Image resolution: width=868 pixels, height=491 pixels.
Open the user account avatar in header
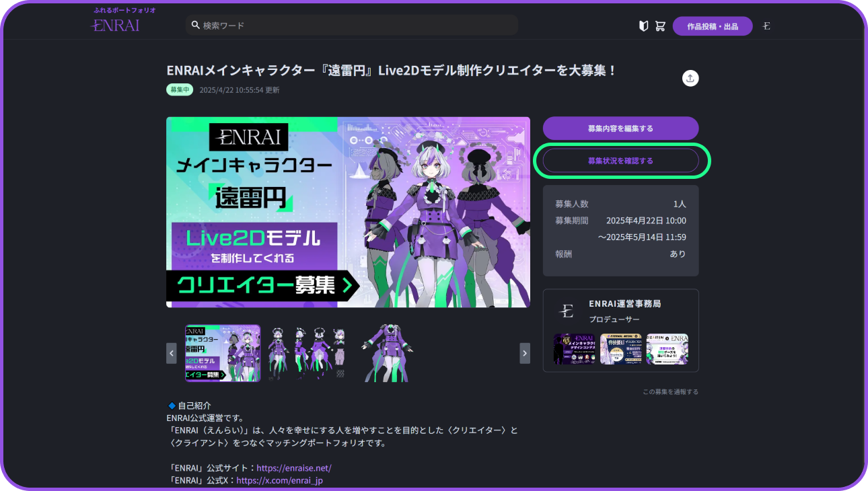[x=766, y=26]
